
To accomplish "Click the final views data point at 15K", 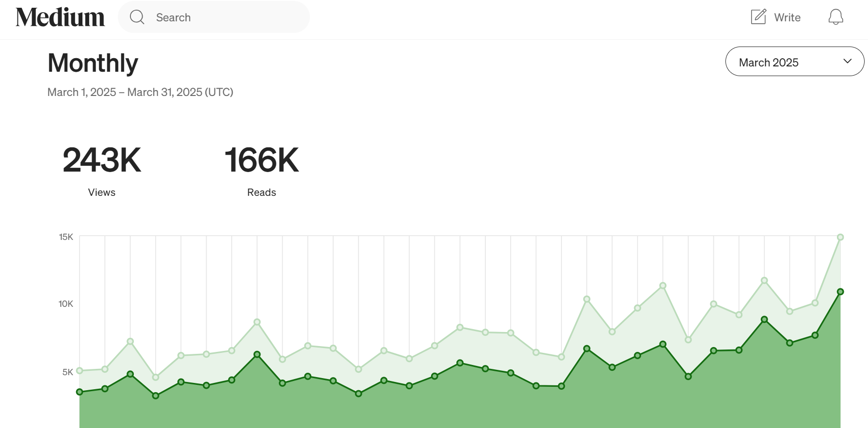I will [840, 237].
